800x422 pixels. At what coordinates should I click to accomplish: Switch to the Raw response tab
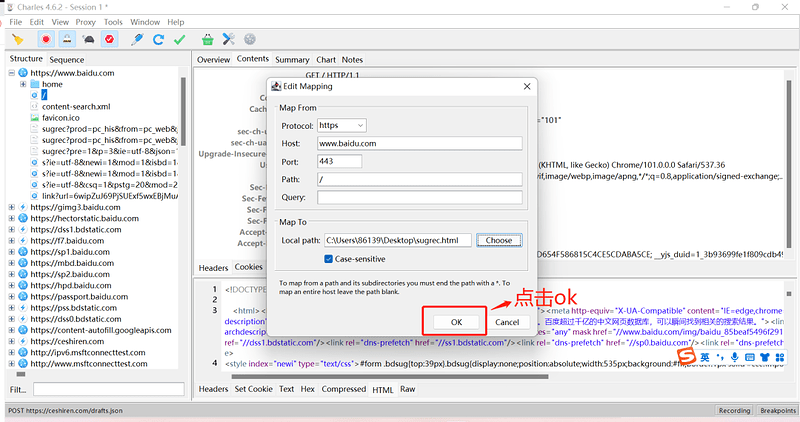[408, 389]
